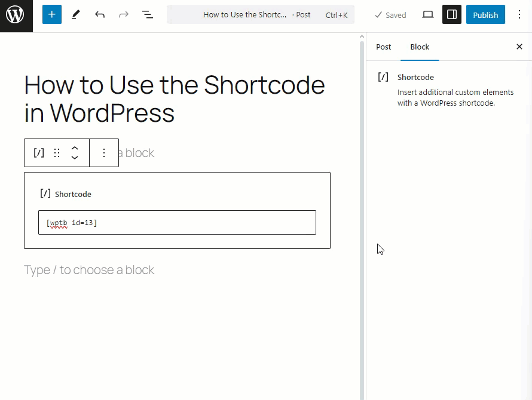Open block toolbar three-dot options

coord(104,153)
